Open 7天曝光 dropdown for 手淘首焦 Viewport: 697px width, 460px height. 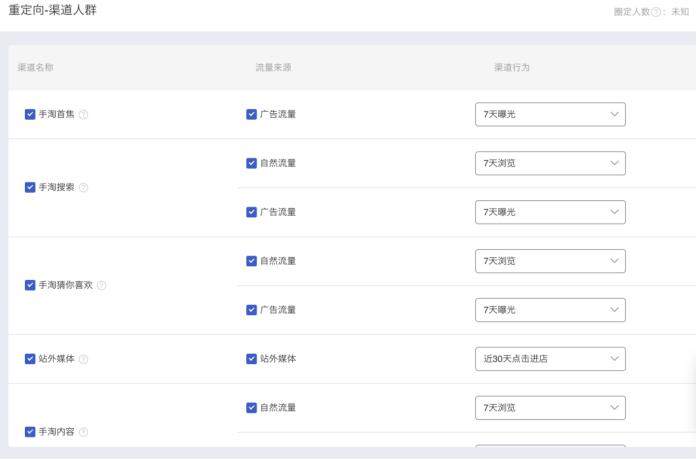550,114
